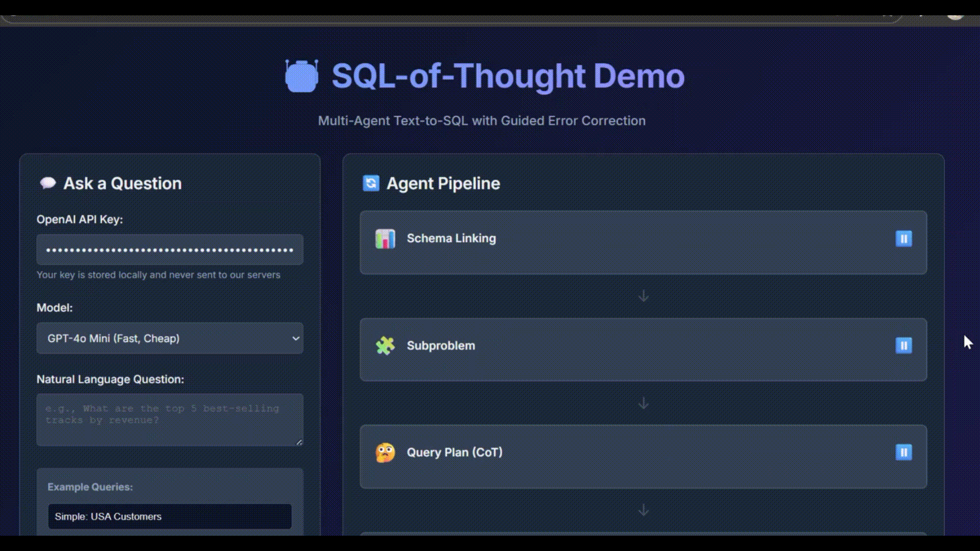Click the pause icon on Schema Linking stage
980x551 pixels.
(904, 238)
